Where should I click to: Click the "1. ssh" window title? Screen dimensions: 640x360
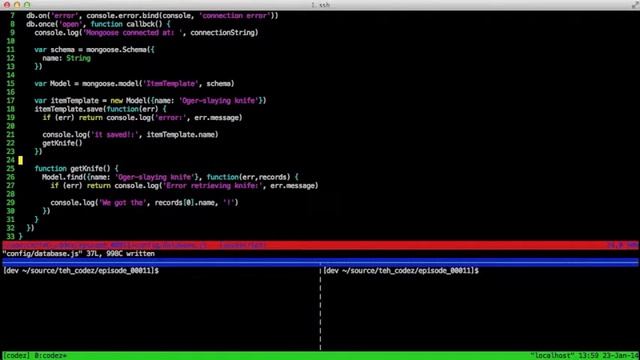click(320, 5)
